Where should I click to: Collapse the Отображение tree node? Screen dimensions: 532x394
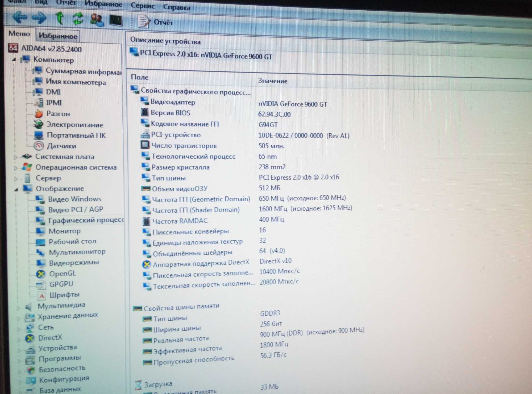pos(16,189)
